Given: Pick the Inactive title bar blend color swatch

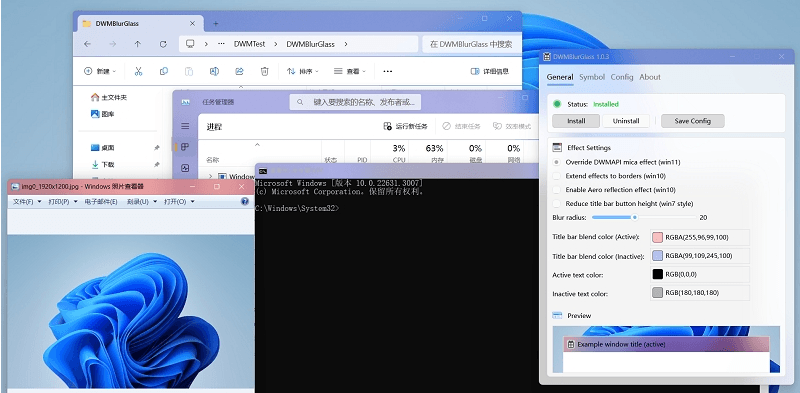Looking at the screenshot, I should (658, 256).
